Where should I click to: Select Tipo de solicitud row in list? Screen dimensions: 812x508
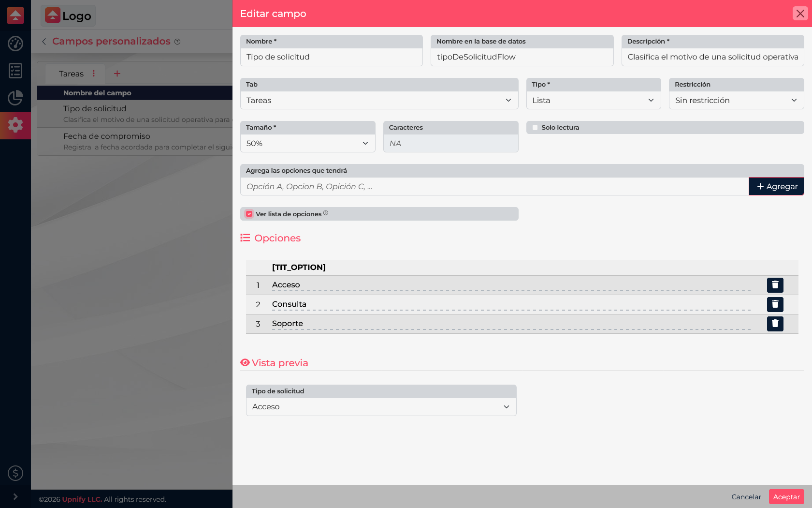pos(135,114)
